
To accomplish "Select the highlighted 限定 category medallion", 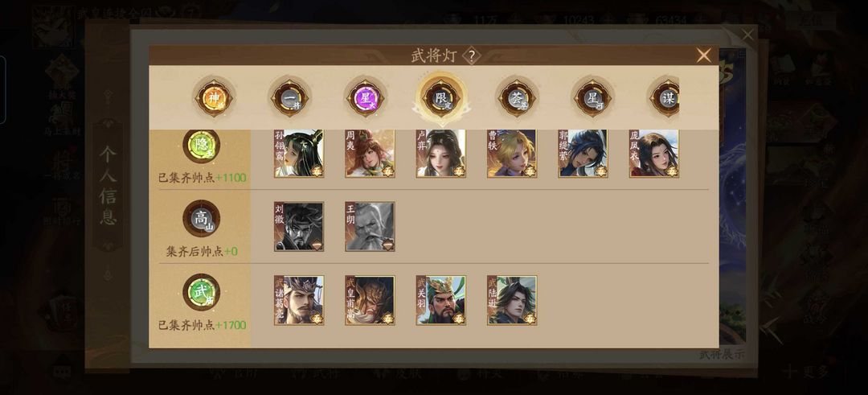I will pyautogui.click(x=441, y=98).
